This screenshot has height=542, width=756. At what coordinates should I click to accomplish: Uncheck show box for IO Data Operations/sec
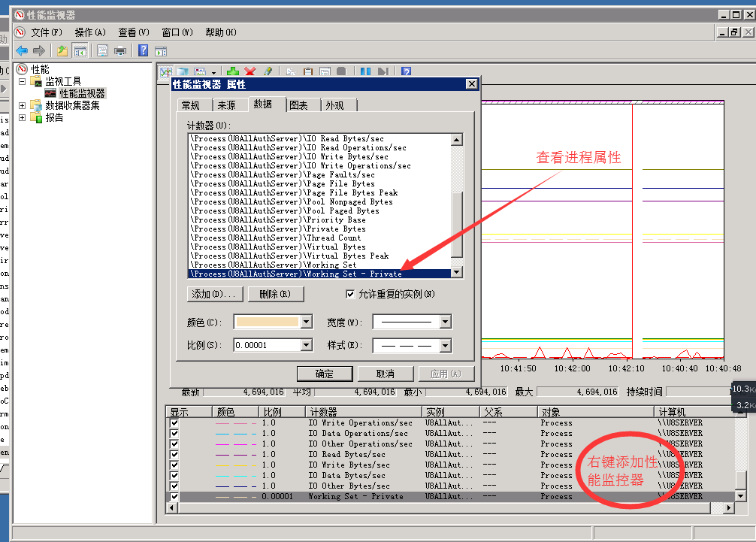point(174,434)
